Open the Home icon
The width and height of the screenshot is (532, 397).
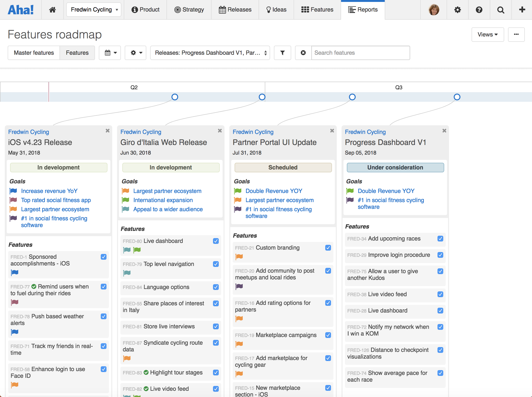[53, 10]
